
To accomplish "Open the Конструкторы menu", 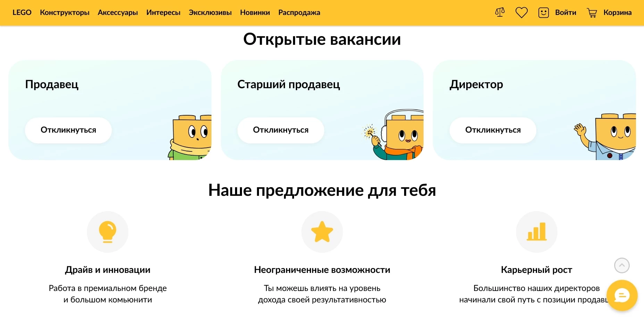I will click(65, 12).
